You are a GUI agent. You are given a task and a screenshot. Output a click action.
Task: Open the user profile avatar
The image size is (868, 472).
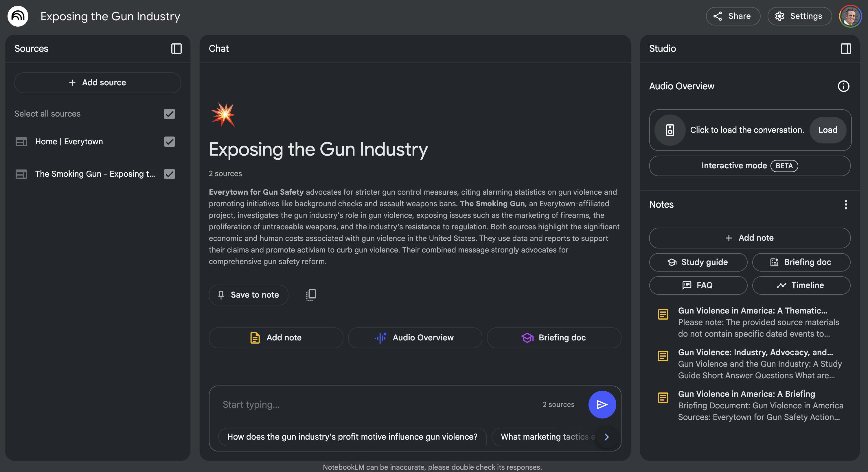coord(850,16)
